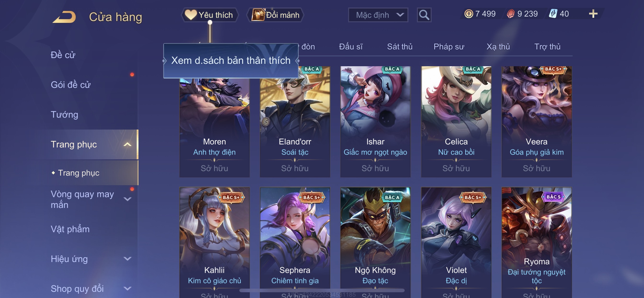Add currency with the plus icon
Screen dimensions: 644x298
[x=593, y=14]
